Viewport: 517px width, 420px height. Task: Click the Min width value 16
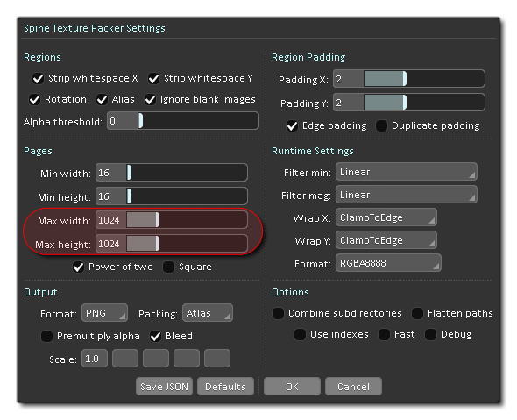(x=103, y=173)
